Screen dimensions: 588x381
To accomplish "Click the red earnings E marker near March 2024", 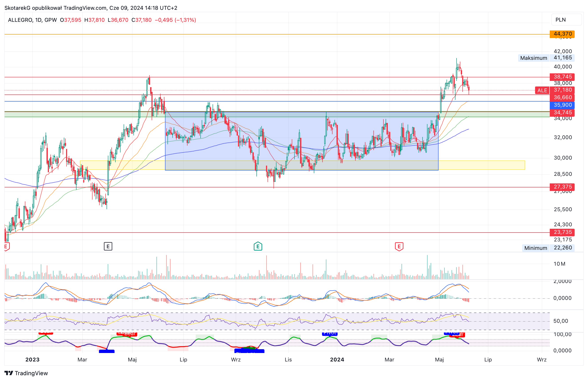I will coord(399,247).
